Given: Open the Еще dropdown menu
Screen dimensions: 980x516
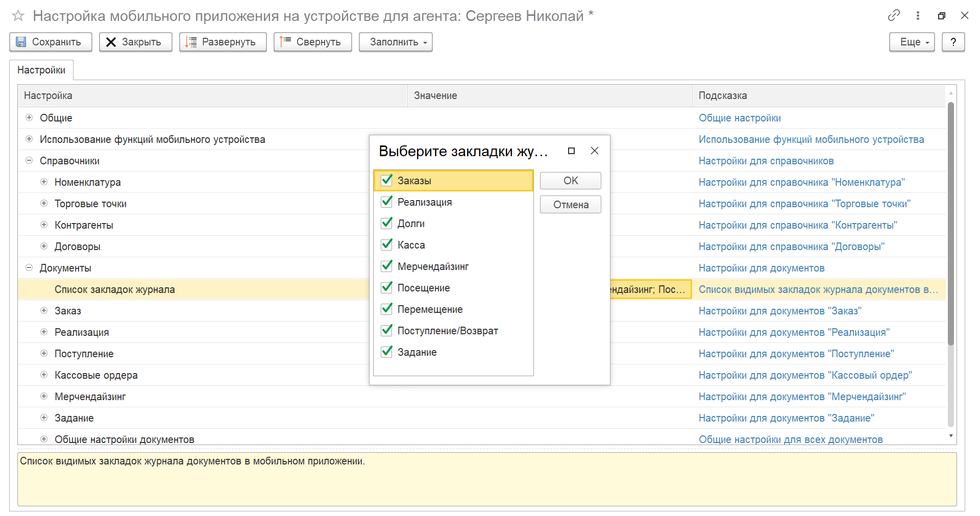Looking at the screenshot, I should click(912, 42).
